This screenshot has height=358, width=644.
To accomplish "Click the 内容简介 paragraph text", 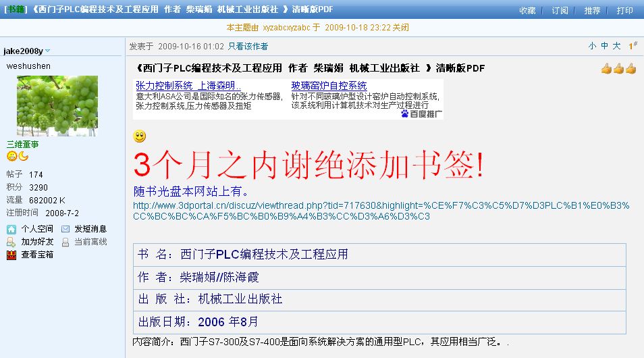I will tap(321, 342).
